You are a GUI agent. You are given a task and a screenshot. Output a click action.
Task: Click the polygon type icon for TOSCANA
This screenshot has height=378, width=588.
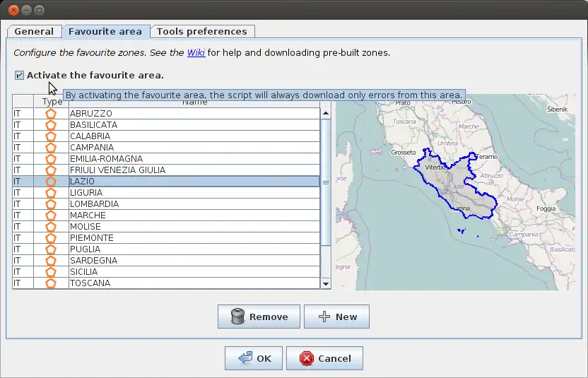click(x=51, y=283)
